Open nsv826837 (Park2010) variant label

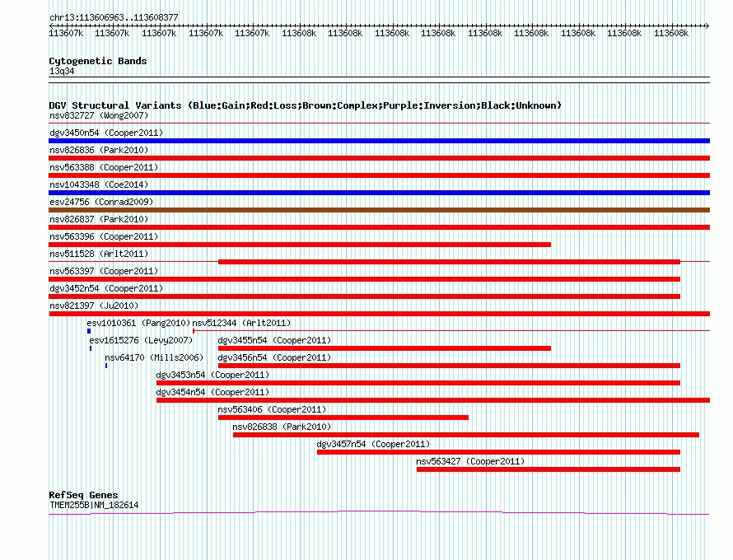pyautogui.click(x=99, y=219)
